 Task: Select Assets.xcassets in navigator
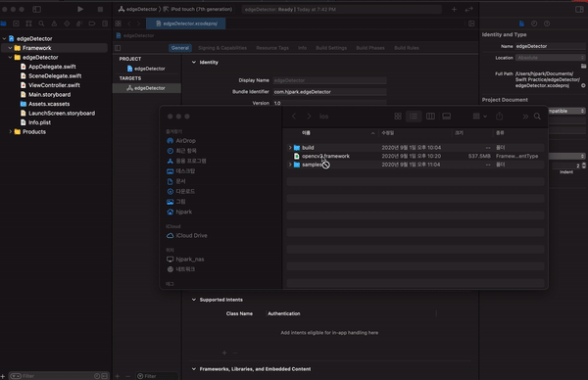point(49,104)
